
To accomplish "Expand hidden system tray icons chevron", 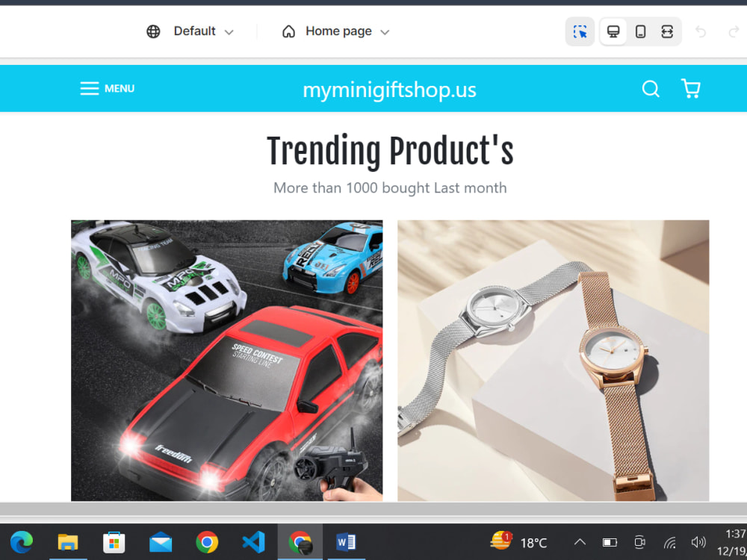I will click(x=580, y=542).
